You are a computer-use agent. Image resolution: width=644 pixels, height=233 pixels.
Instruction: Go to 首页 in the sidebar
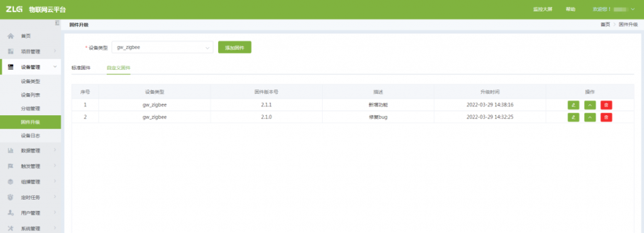pos(26,36)
